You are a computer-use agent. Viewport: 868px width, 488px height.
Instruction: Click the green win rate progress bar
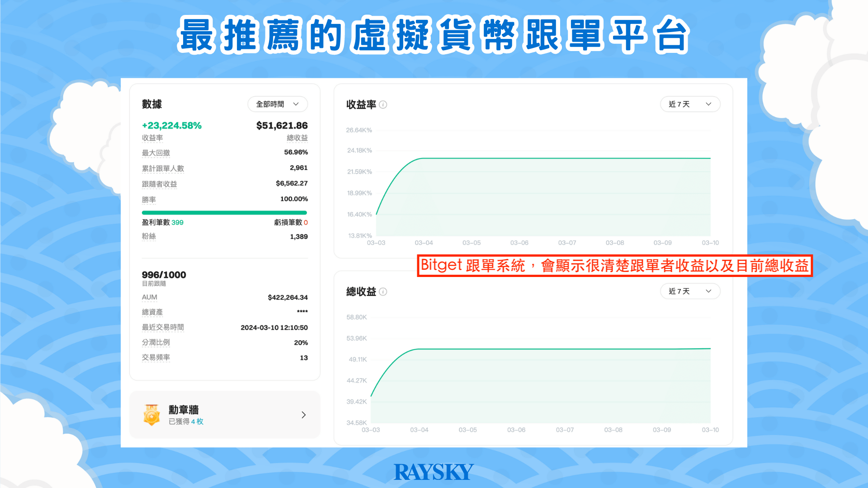[x=224, y=212]
